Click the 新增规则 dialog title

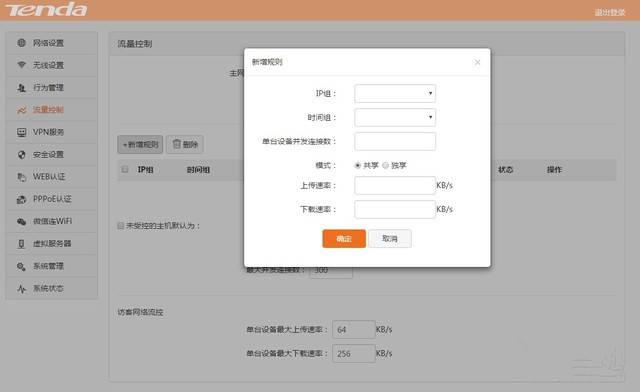pyautogui.click(x=267, y=62)
